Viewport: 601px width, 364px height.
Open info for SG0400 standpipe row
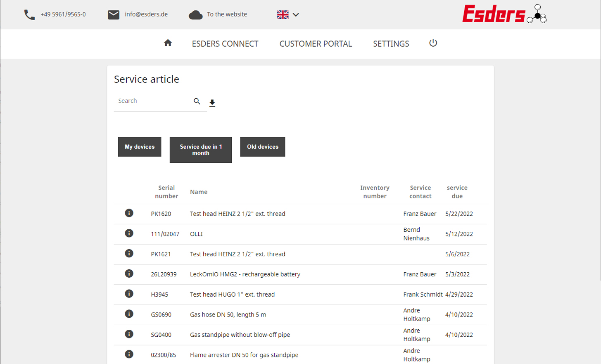(129, 334)
